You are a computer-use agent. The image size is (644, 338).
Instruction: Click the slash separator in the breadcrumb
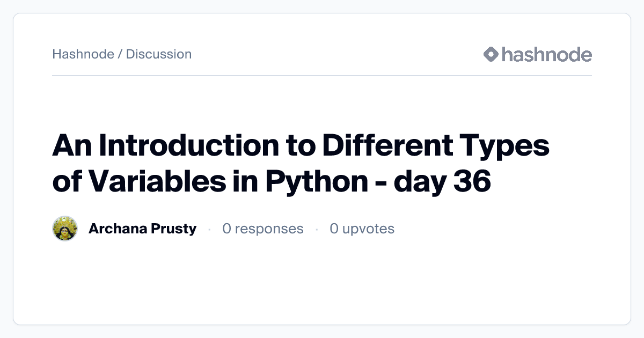tap(120, 54)
